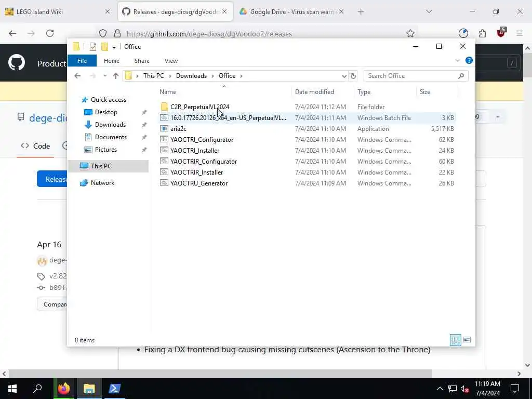Sort files by Date modified column
This screenshot has height=399, width=532.
point(323,92)
